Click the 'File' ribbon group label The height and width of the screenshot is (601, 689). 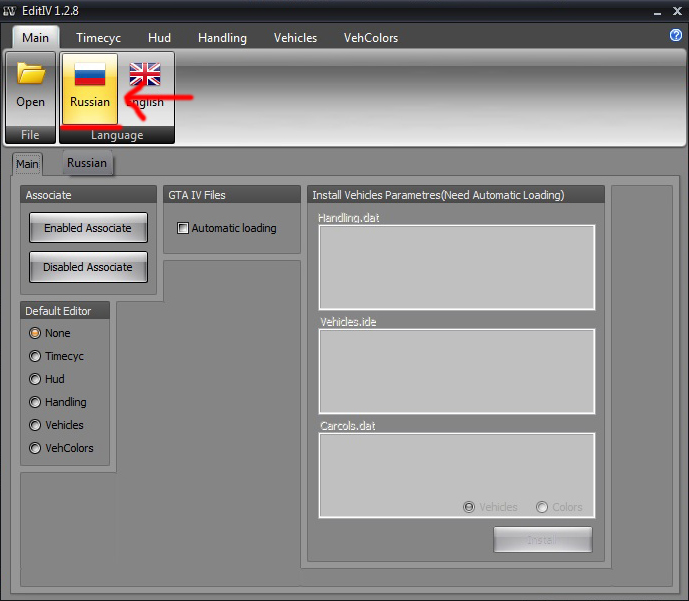click(30, 135)
